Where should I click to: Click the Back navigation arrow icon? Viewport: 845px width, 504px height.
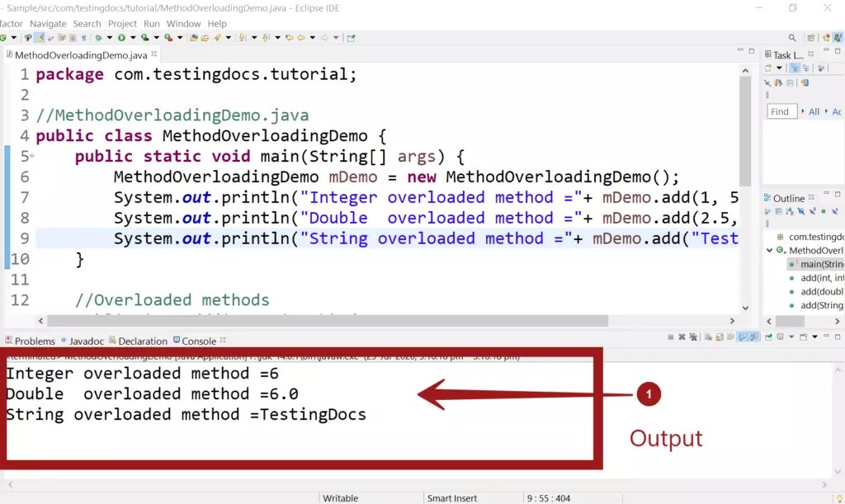301,38
